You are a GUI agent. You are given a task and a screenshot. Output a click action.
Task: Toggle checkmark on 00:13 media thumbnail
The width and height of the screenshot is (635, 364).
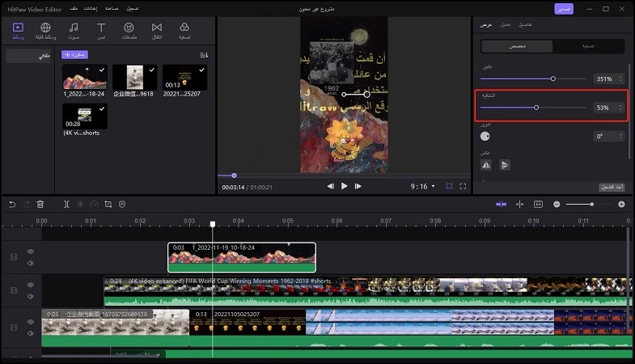(x=201, y=70)
